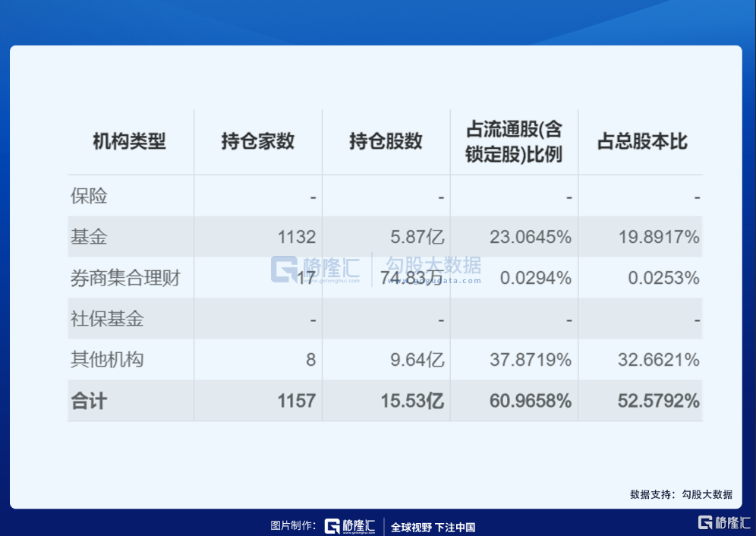Select the 保险 row label
The width and height of the screenshot is (756, 536).
tap(90, 197)
